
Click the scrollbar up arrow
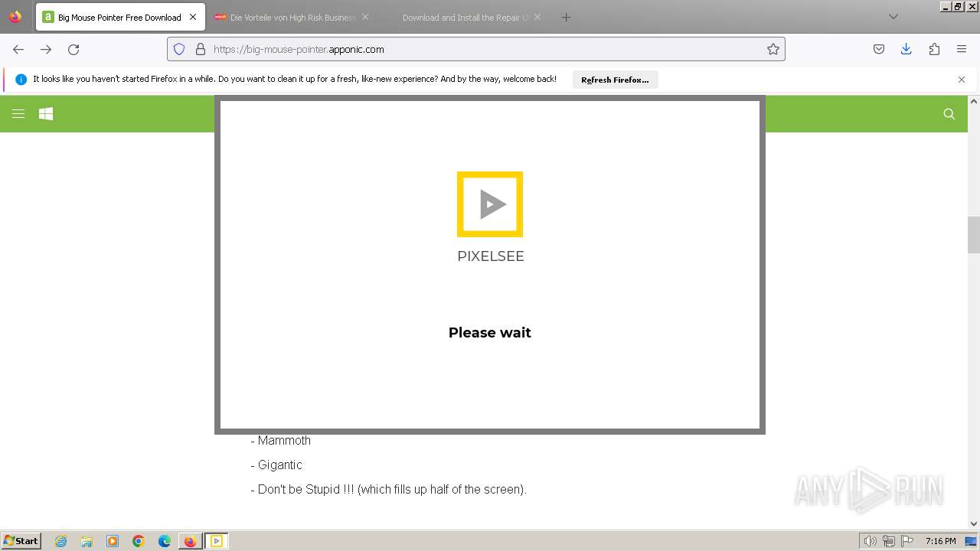tap(974, 101)
